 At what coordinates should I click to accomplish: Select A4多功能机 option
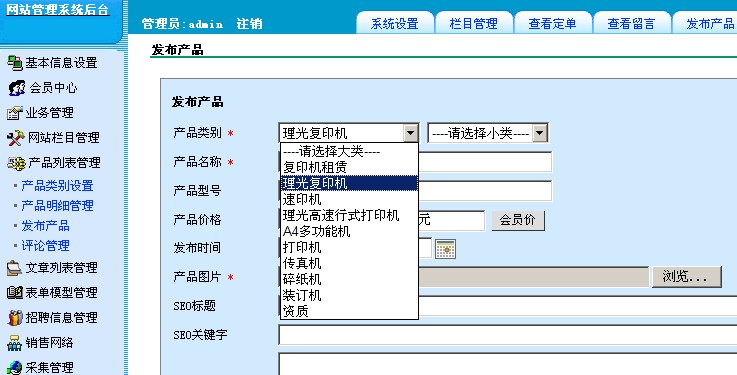(x=349, y=231)
